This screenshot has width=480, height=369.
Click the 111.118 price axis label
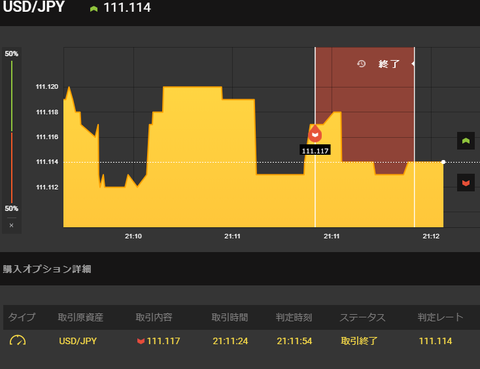coord(47,112)
